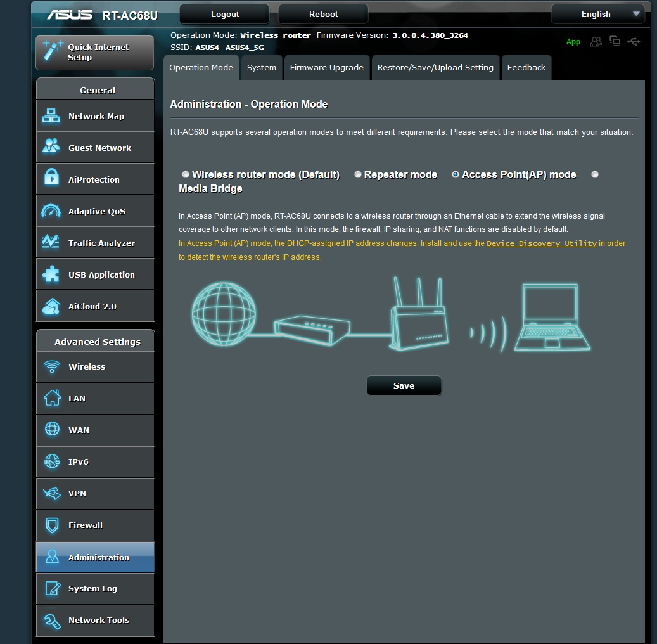
Task: Click the WAN globe icon
Action: [x=52, y=429]
